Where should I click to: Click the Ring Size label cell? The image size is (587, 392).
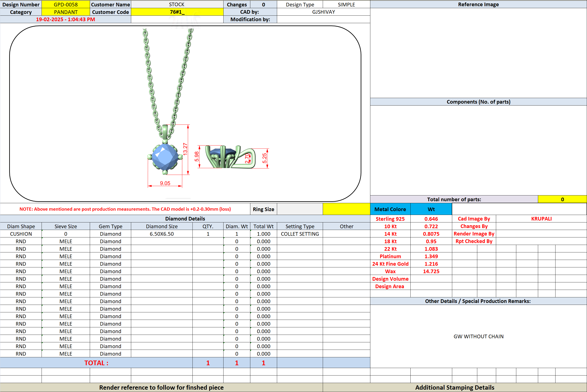click(263, 209)
